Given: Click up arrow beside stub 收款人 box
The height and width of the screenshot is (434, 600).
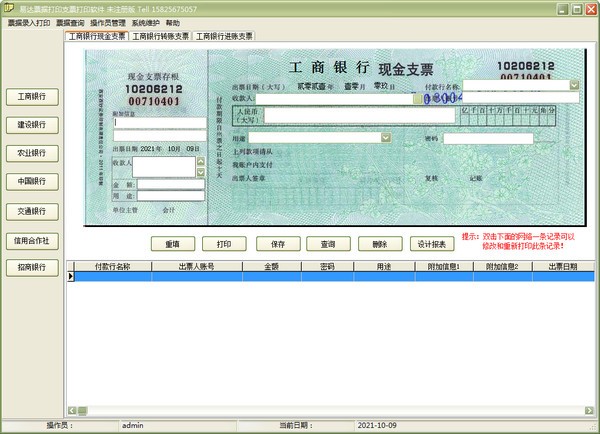Looking at the screenshot, I should pyautogui.click(x=201, y=161).
